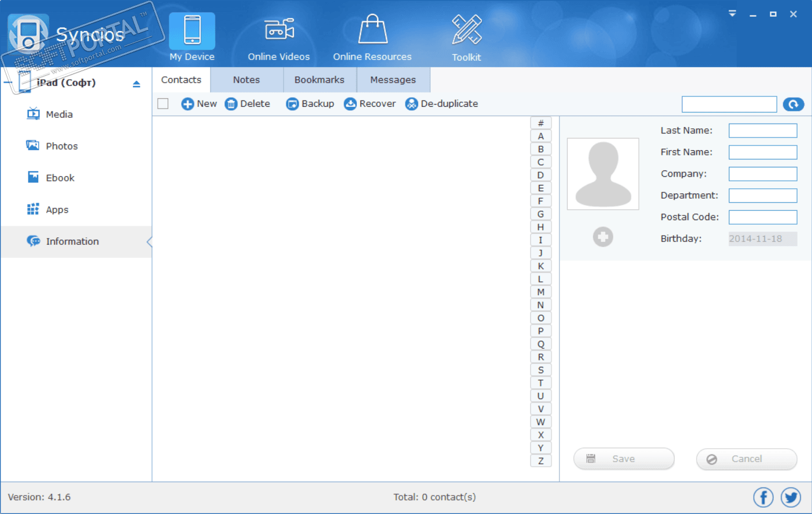Switch to the Contacts tab
Screen dimensions: 812x514
pos(181,80)
